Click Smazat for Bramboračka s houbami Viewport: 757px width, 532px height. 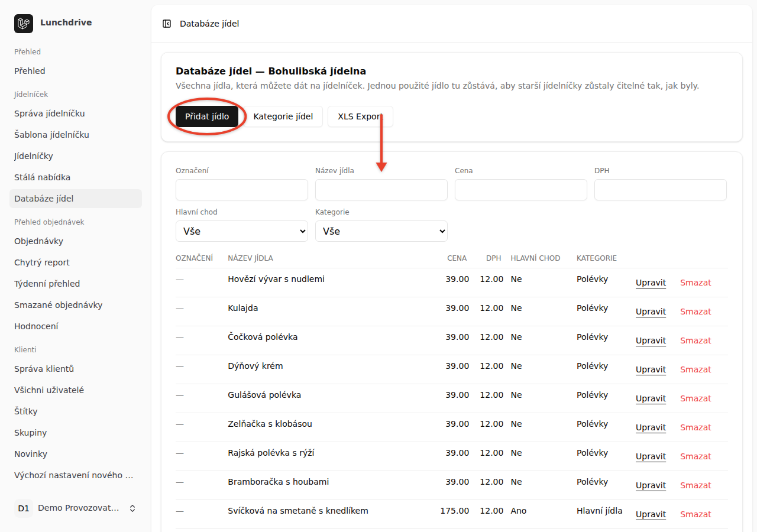pos(695,485)
